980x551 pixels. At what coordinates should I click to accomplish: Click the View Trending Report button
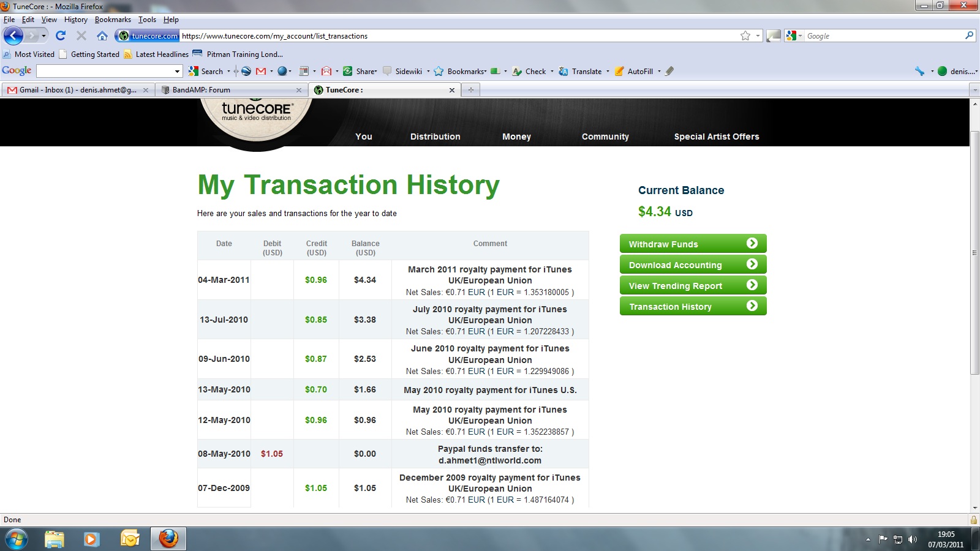(x=693, y=285)
